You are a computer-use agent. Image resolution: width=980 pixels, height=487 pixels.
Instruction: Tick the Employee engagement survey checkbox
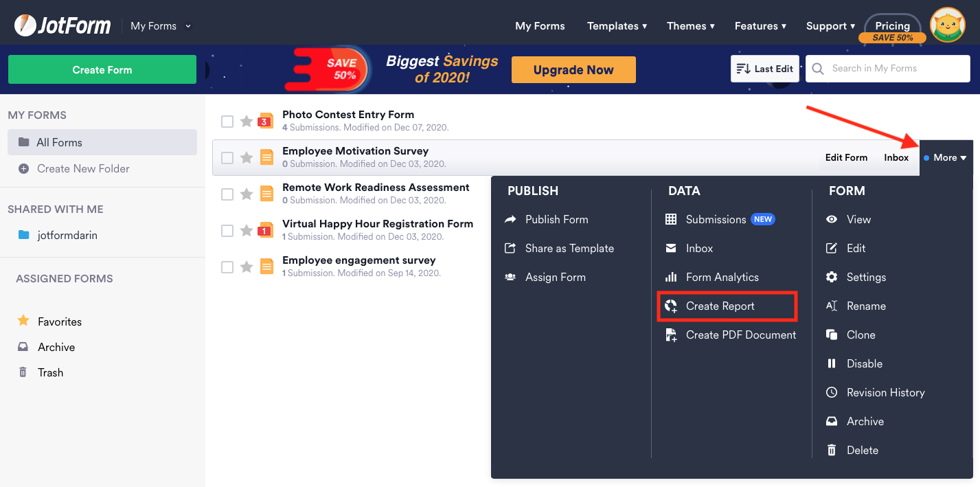227,267
